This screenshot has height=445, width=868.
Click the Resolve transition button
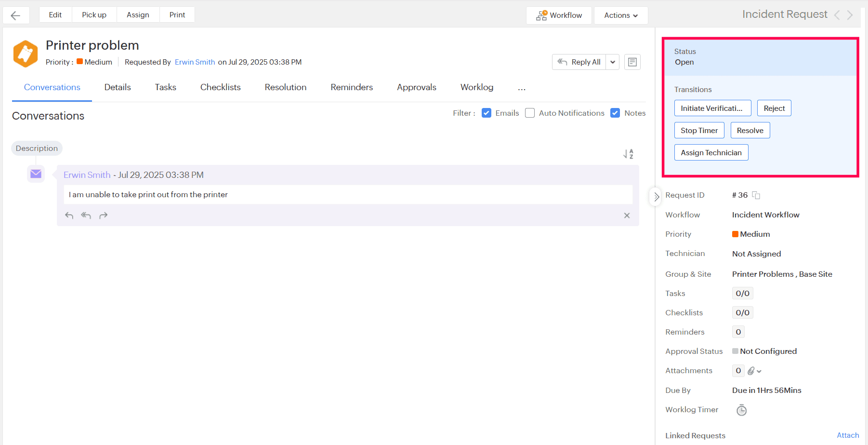[750, 130]
